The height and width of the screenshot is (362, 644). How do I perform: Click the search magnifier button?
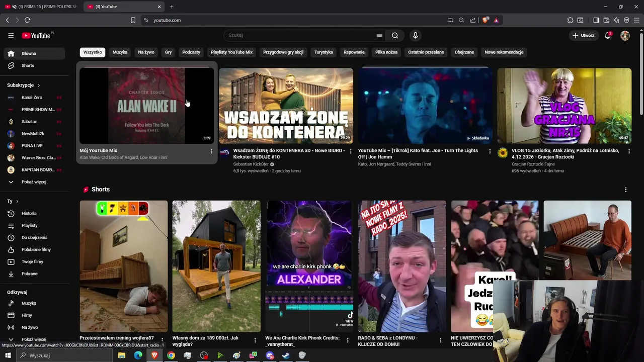pos(395,35)
